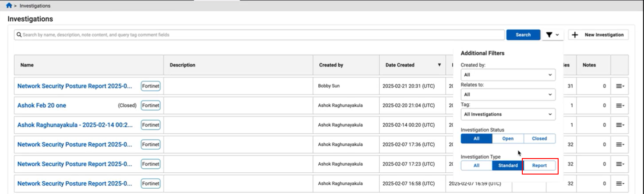
Task: Open the Tag dropdown showing All Investigations
Action: [x=508, y=114]
